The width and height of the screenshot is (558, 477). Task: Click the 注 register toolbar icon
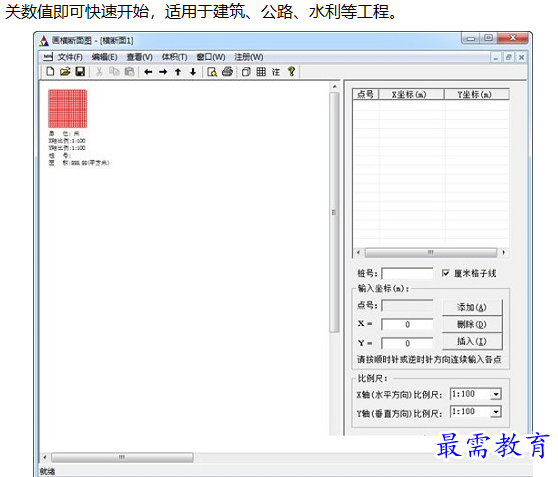pos(276,72)
